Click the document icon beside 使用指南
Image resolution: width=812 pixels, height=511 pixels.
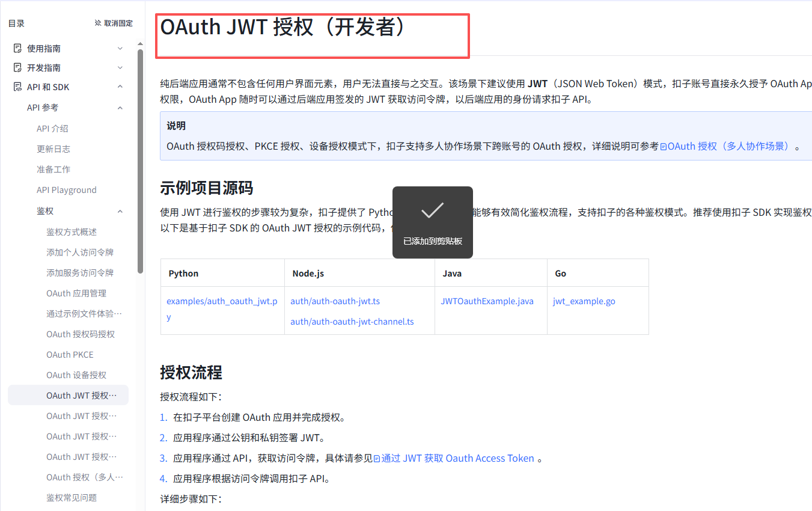coord(17,48)
